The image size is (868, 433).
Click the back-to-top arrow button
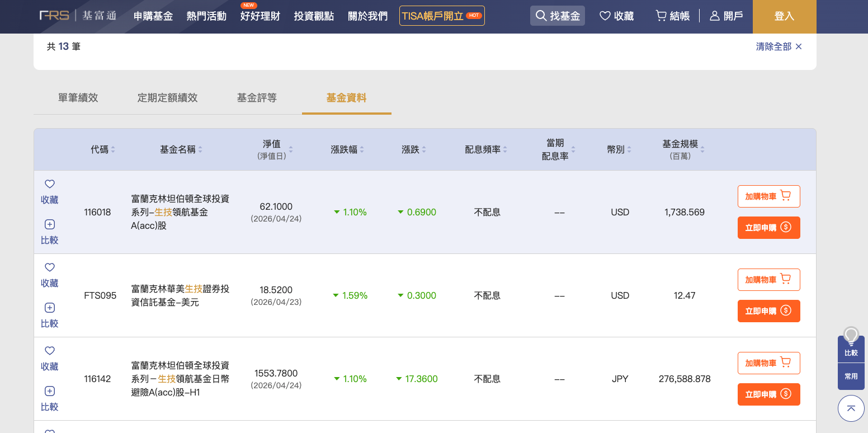click(851, 408)
